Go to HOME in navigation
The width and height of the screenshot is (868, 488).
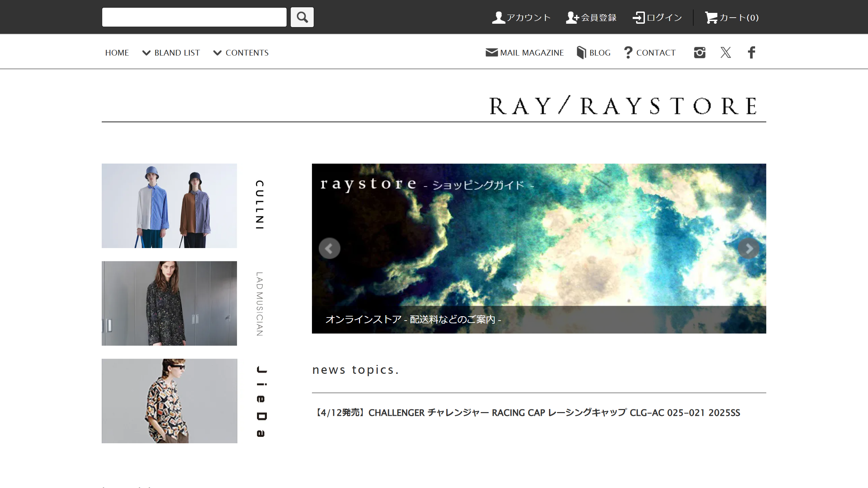tap(117, 53)
